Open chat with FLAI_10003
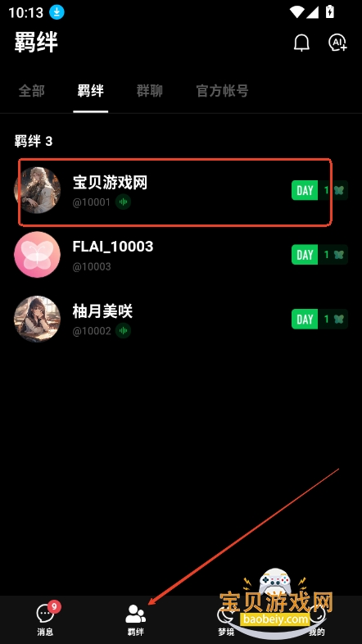 pyautogui.click(x=181, y=255)
